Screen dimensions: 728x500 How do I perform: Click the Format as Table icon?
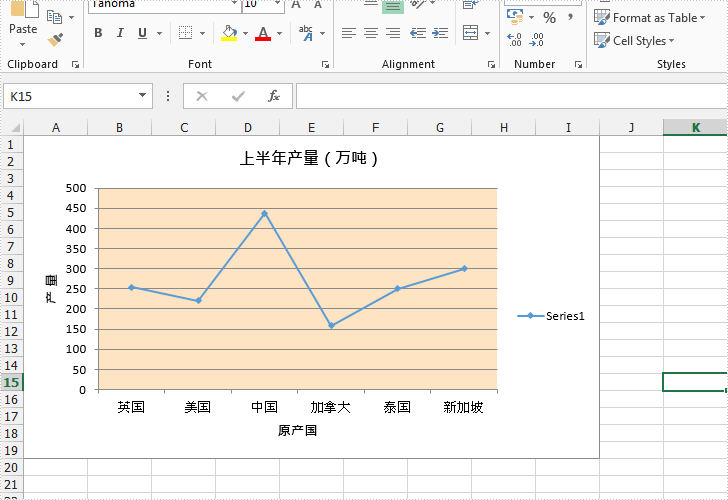(602, 17)
